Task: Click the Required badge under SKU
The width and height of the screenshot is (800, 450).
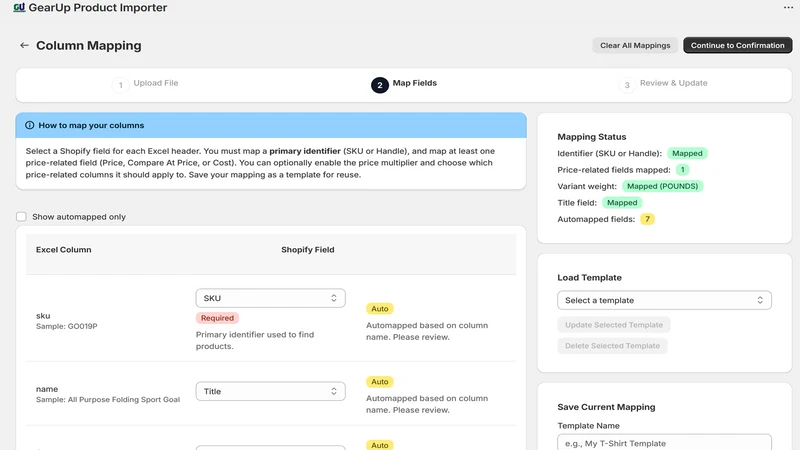Action: click(217, 318)
